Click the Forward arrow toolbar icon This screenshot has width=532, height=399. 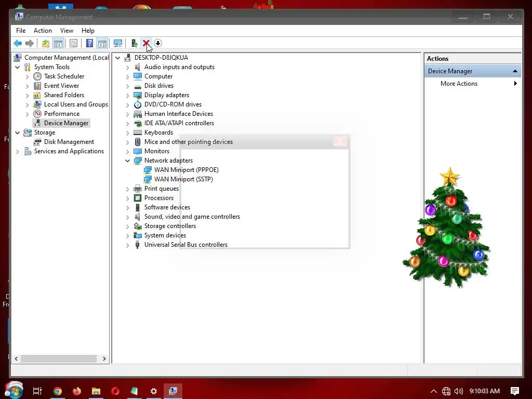pos(30,43)
